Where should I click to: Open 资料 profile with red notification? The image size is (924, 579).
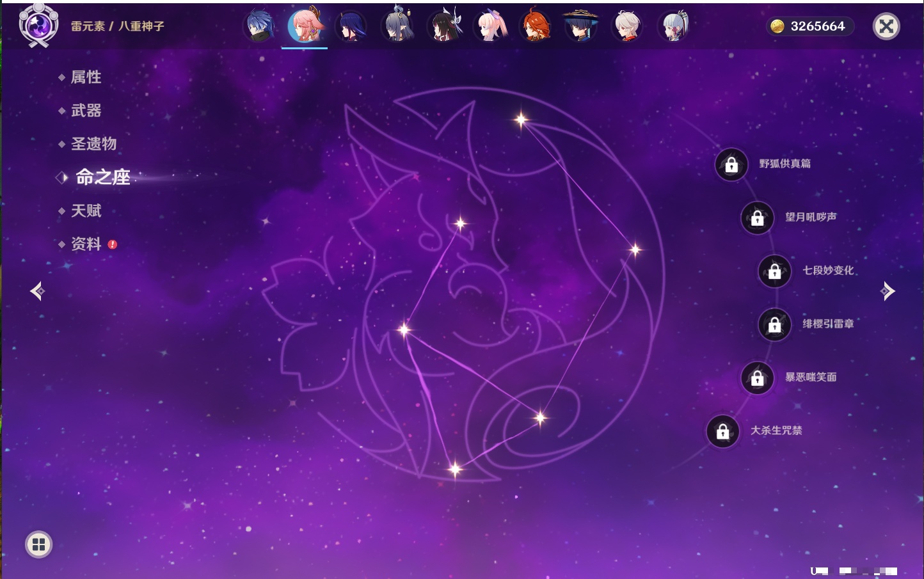click(x=86, y=244)
